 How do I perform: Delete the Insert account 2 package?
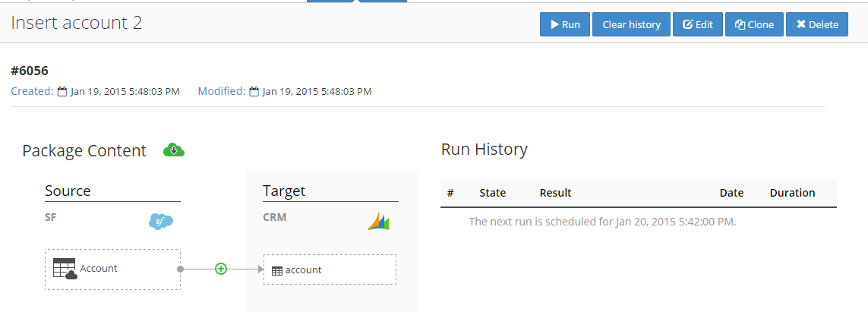(816, 24)
